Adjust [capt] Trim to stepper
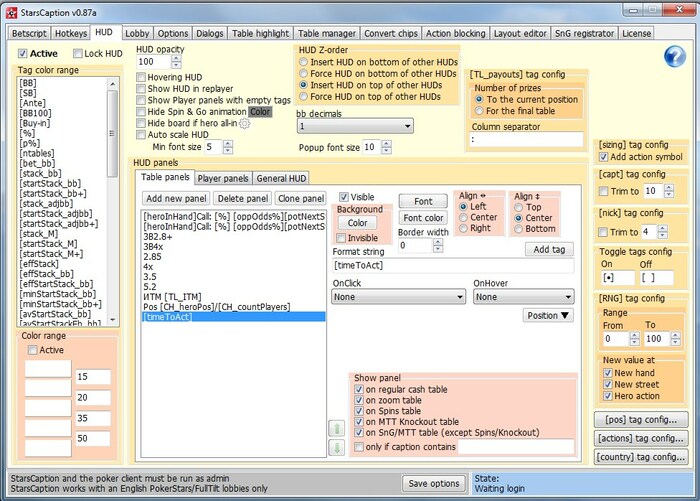Viewport: 700px width, 501px height. point(669,191)
